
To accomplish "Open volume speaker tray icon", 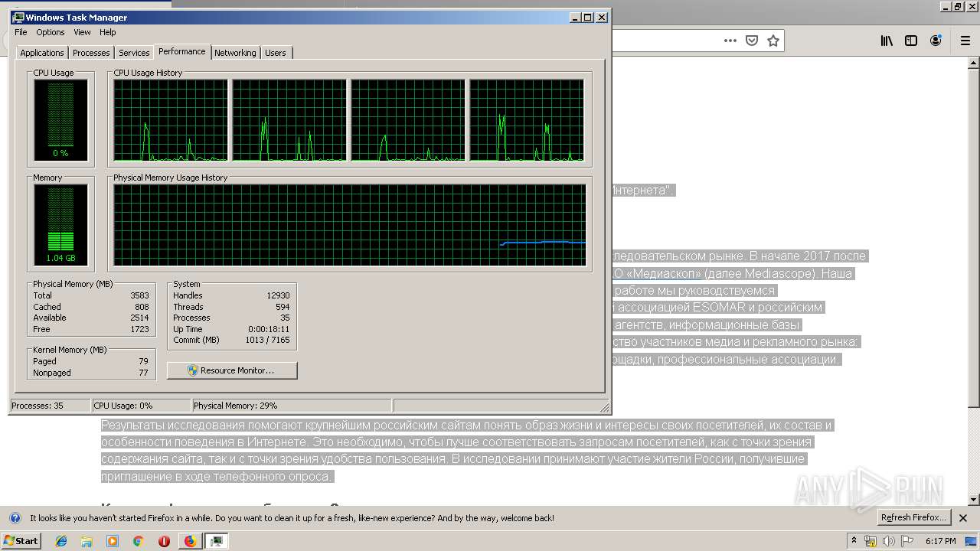I will [889, 541].
